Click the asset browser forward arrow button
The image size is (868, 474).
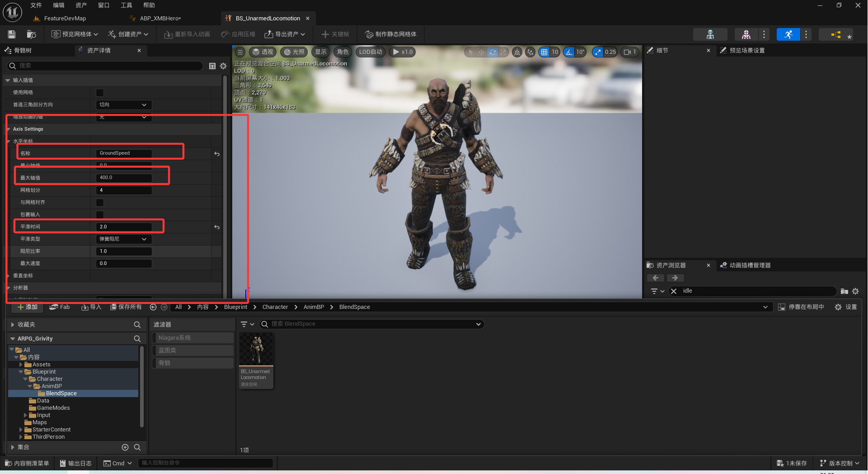(x=675, y=278)
